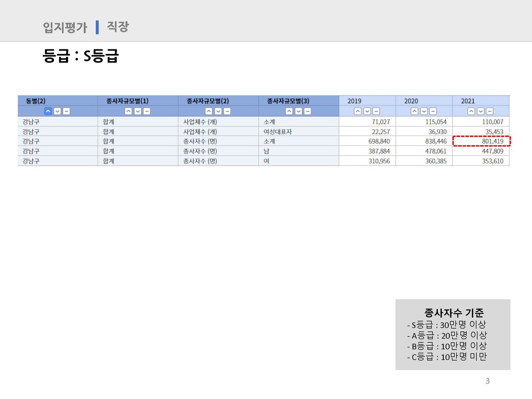The image size is (532, 399).
Task: Click the 입지평가 title text
Action: pos(65,27)
